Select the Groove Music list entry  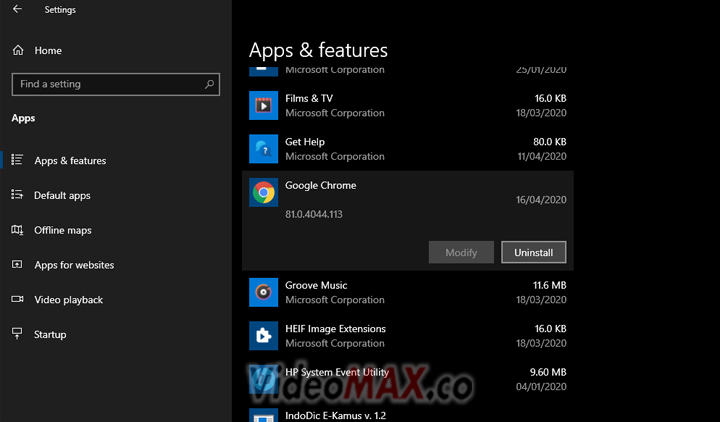[408, 292]
